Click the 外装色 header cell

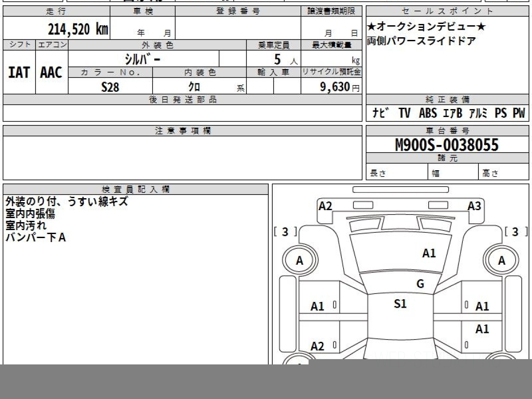157,45
